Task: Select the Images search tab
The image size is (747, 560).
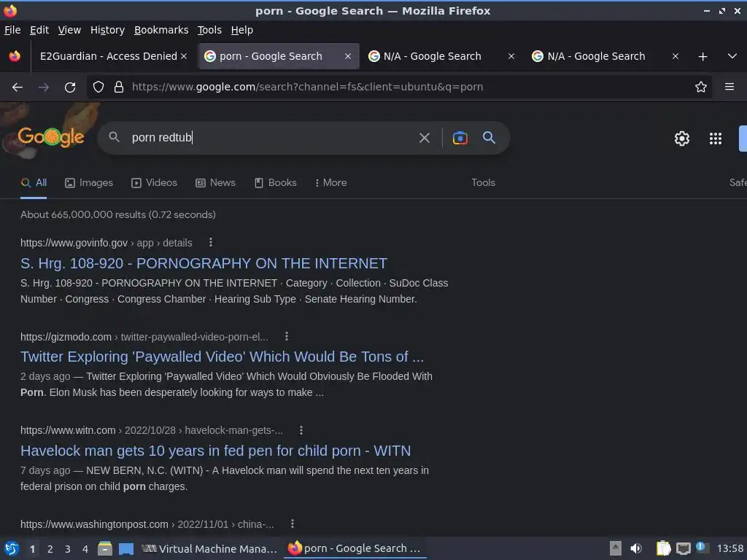Action: pyautogui.click(x=89, y=182)
